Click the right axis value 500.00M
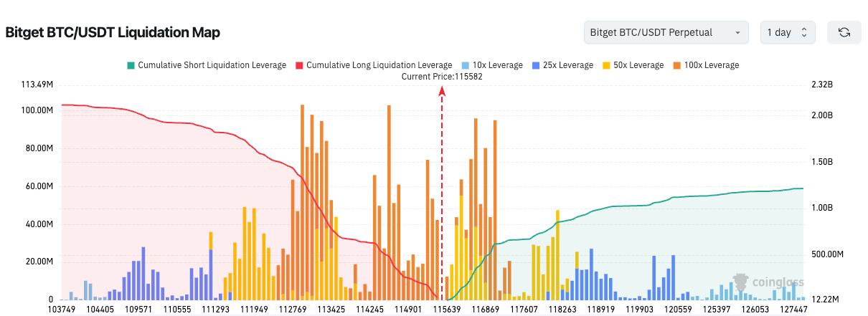This screenshot has height=316, width=868. (x=827, y=254)
